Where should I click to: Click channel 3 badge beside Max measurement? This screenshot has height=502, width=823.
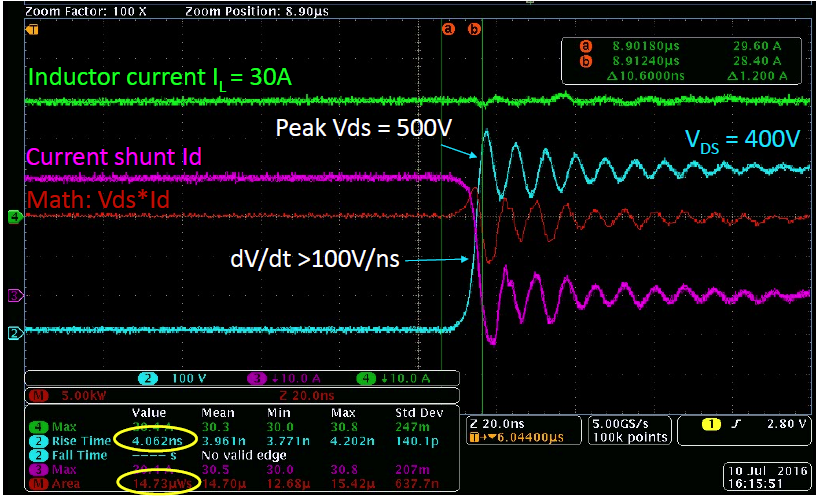pos(38,469)
